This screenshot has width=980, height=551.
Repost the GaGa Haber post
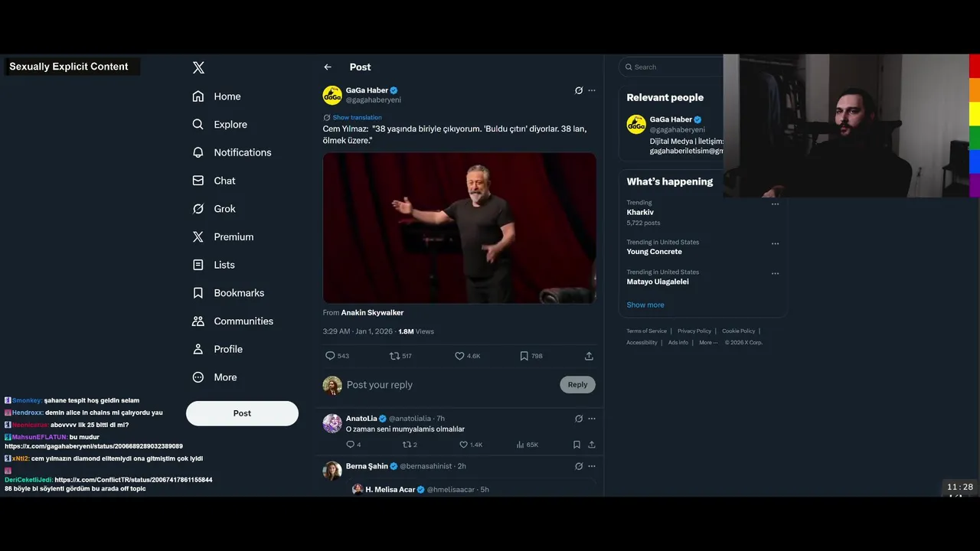coord(394,356)
